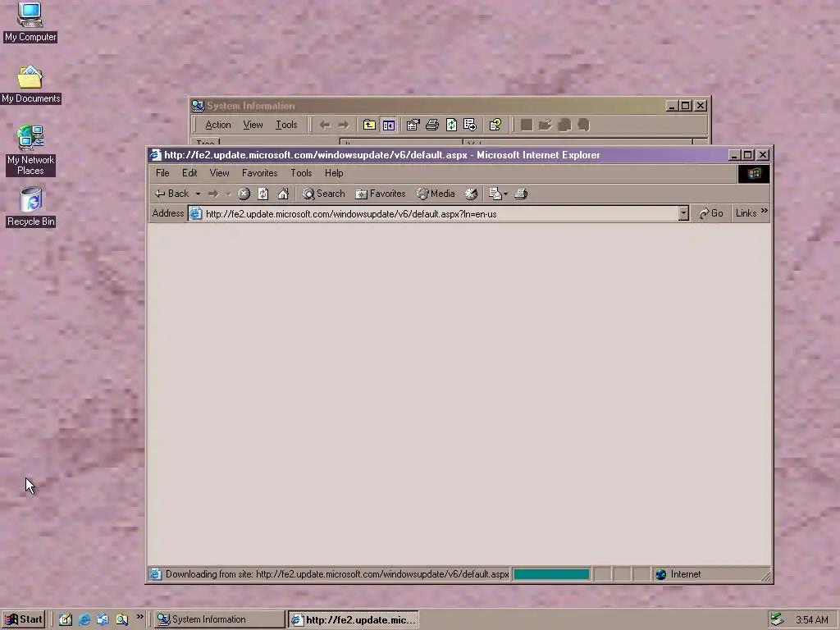Open View menu in System Information window
Image resolution: width=840 pixels, height=630 pixels.
(253, 125)
